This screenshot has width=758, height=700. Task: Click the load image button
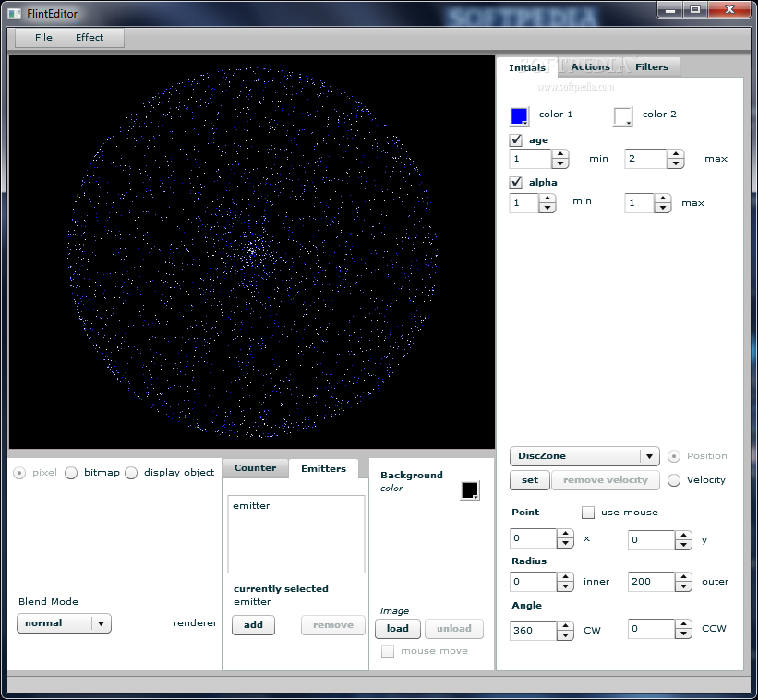pyautogui.click(x=398, y=629)
